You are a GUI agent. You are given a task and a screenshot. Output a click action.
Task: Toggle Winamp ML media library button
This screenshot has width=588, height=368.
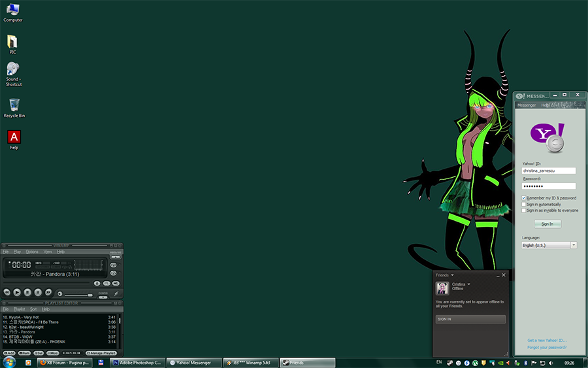click(116, 283)
